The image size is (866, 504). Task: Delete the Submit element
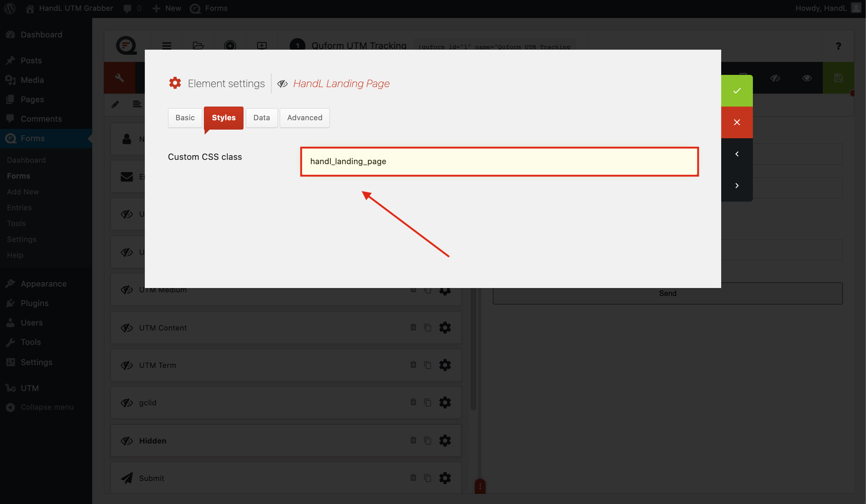413,477
